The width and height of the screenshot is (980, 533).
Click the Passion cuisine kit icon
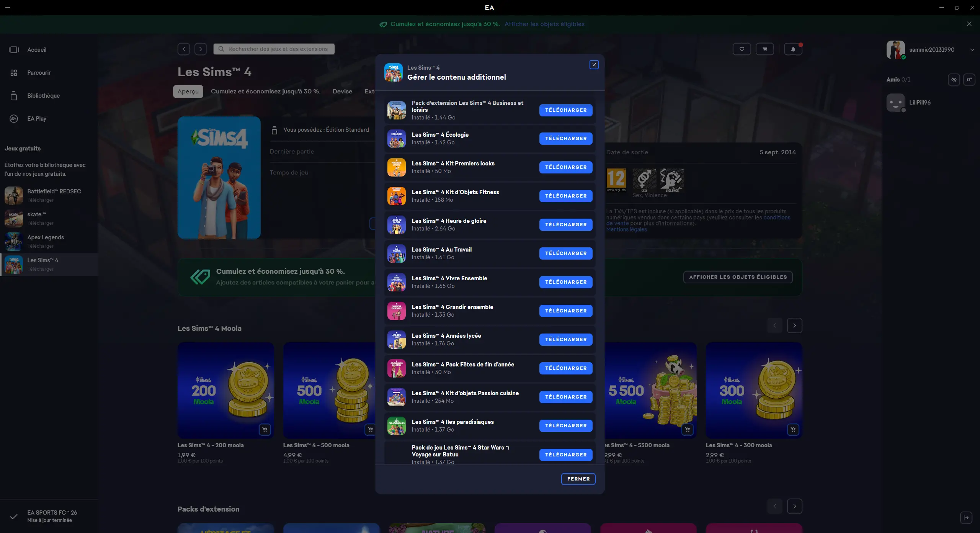tap(397, 397)
